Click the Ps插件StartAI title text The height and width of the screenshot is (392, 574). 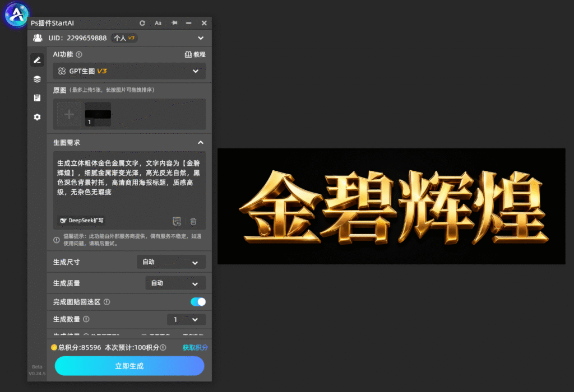click(52, 23)
